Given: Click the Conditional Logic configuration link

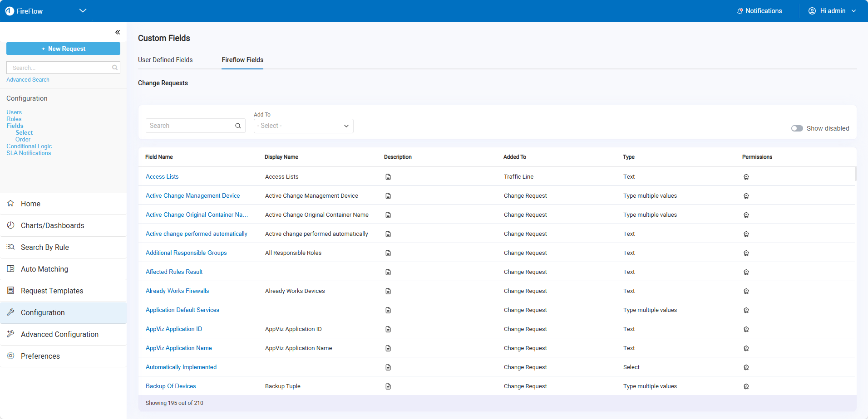Looking at the screenshot, I should pos(29,146).
